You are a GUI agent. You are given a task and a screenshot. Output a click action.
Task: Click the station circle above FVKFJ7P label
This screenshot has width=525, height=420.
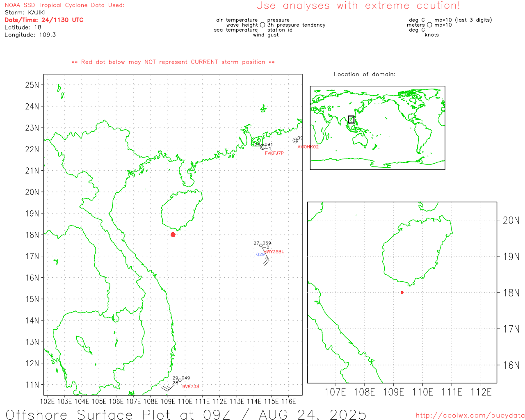coord(262,147)
